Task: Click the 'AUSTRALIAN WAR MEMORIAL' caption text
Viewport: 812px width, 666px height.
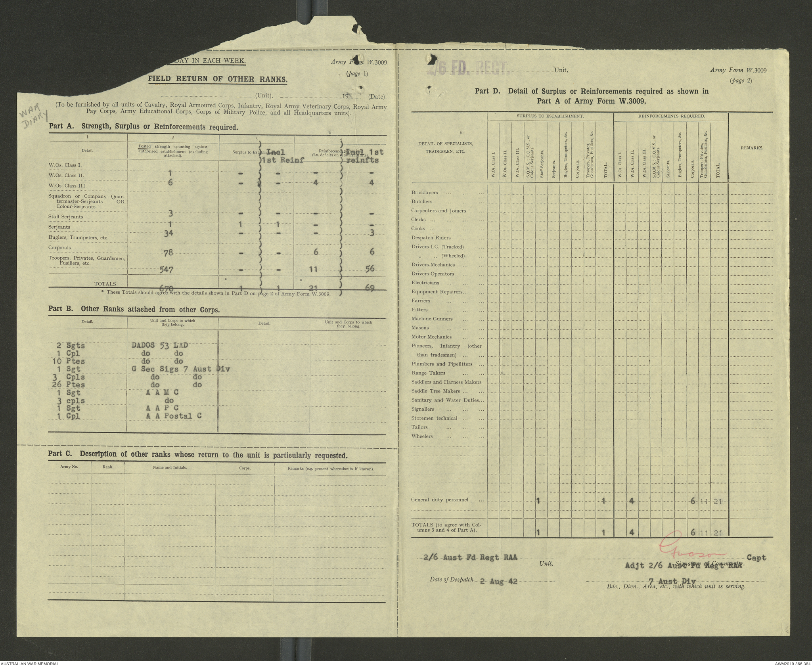Action: 30,663
